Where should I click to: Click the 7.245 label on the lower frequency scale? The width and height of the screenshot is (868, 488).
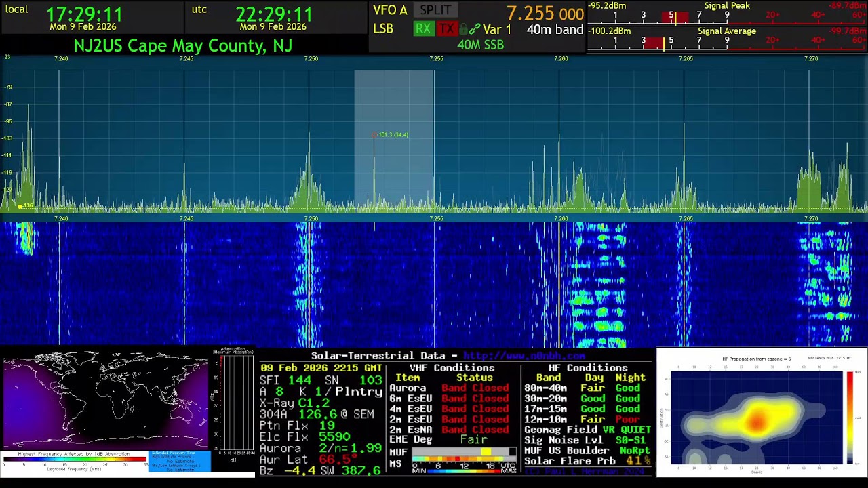tap(186, 218)
